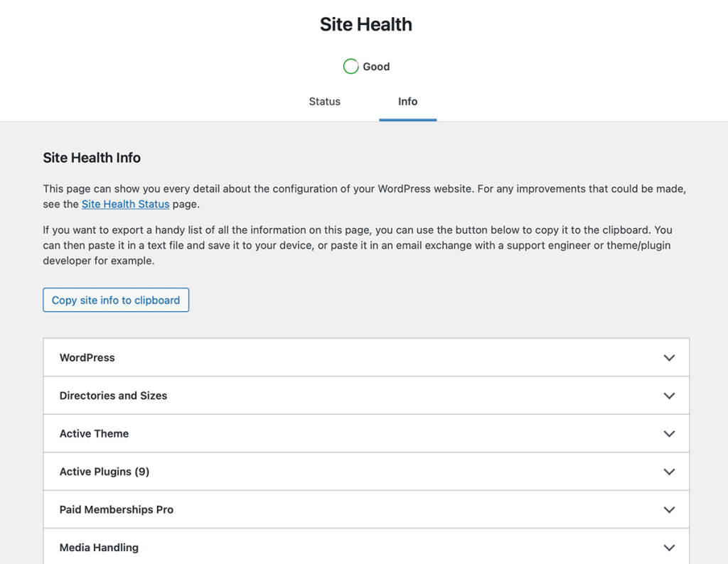Screen dimensions: 728x564
Task: Click the Paid Memberships Pro title
Action: coord(117,510)
